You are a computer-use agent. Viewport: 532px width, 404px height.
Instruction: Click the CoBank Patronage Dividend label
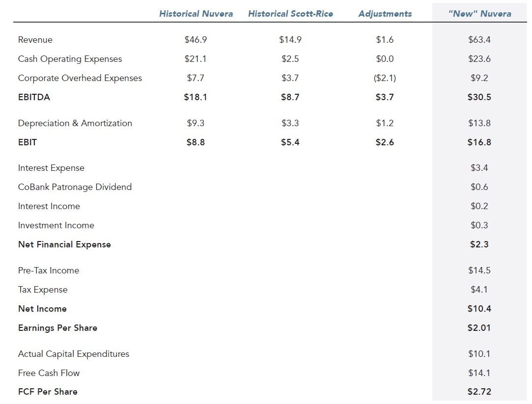click(x=75, y=187)
